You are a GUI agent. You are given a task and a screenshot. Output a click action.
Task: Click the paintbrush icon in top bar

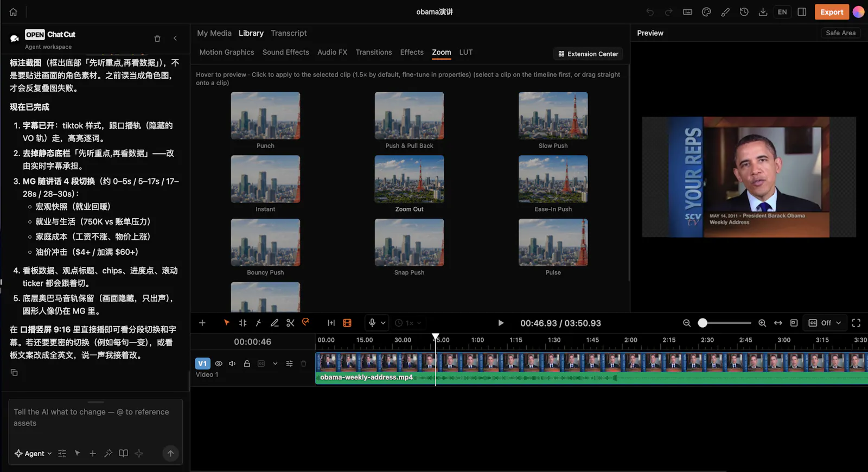(x=725, y=12)
